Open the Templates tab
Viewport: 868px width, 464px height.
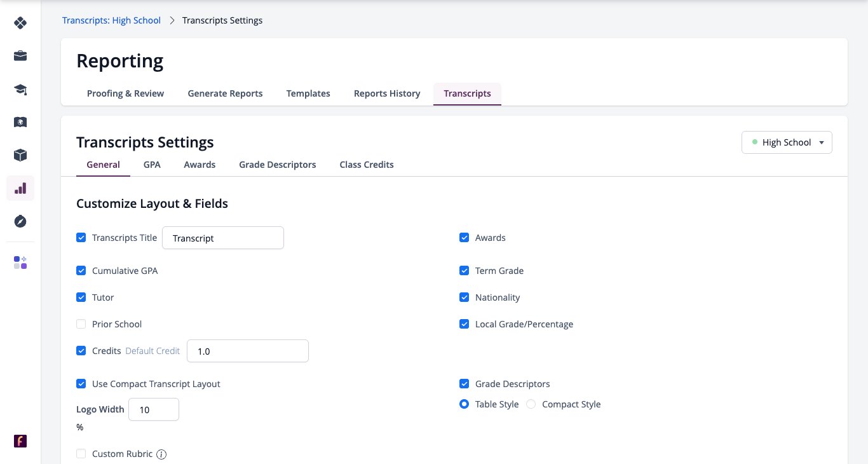coord(308,93)
